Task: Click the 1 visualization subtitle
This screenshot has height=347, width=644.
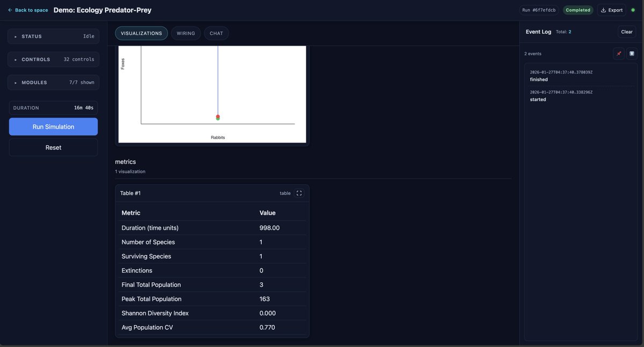Action: click(130, 172)
